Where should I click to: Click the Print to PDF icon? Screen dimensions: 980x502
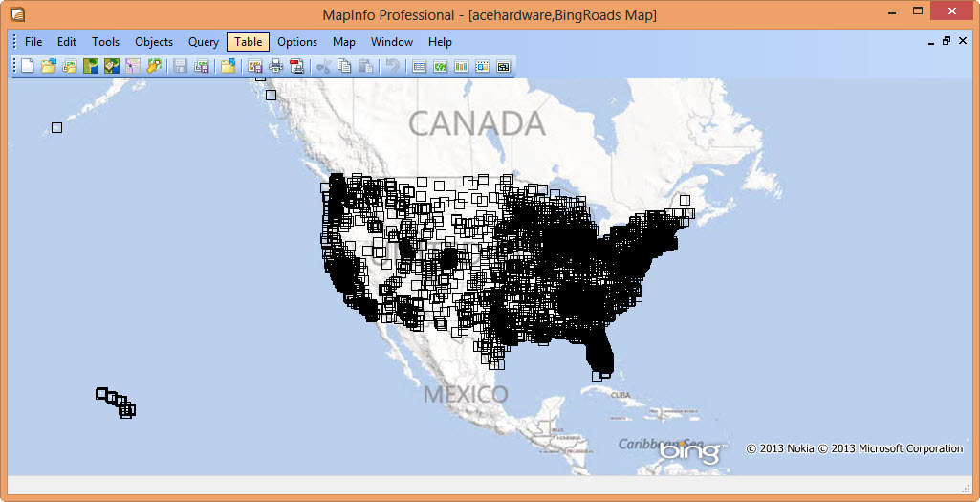click(297, 66)
